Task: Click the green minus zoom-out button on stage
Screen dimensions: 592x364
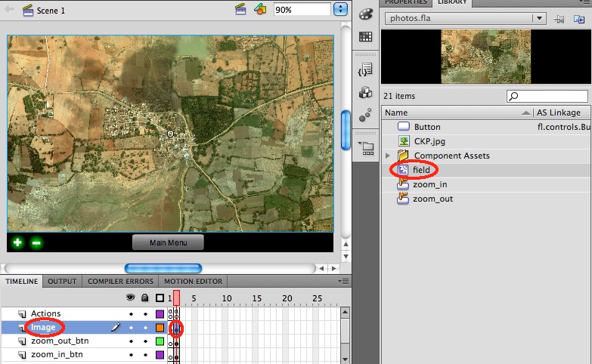Action: [36, 242]
